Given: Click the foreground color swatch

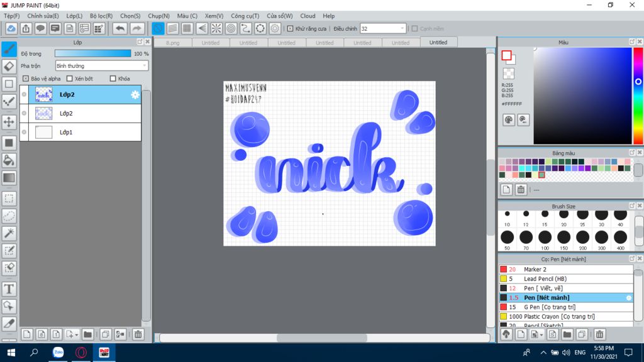Looking at the screenshot, I should pyautogui.click(x=506, y=55).
